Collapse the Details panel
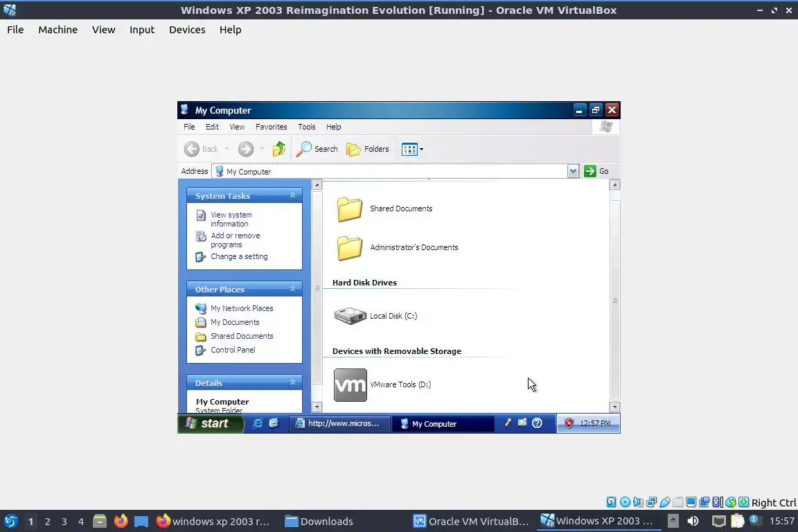The height and width of the screenshot is (532, 798). click(x=292, y=382)
